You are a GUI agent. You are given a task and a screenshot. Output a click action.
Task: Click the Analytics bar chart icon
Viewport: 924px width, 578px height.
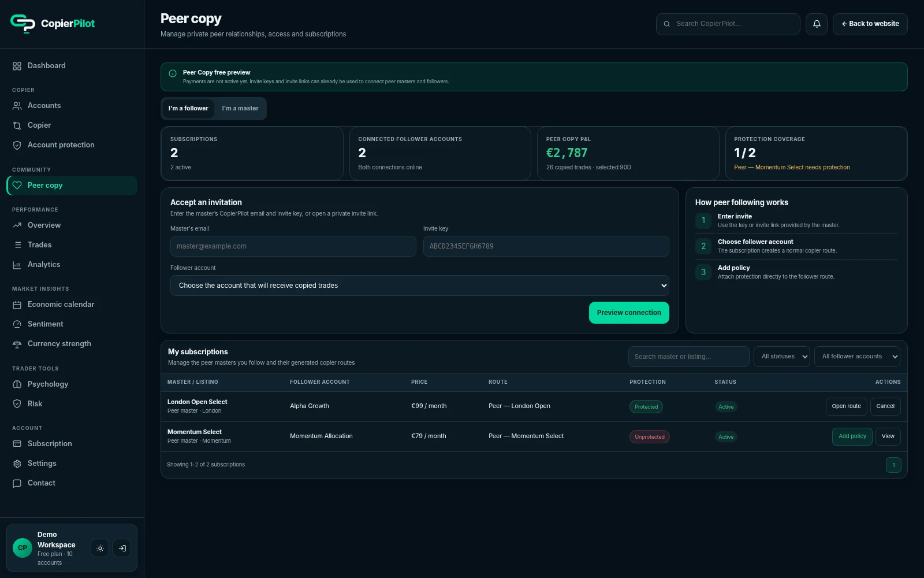pos(17,265)
